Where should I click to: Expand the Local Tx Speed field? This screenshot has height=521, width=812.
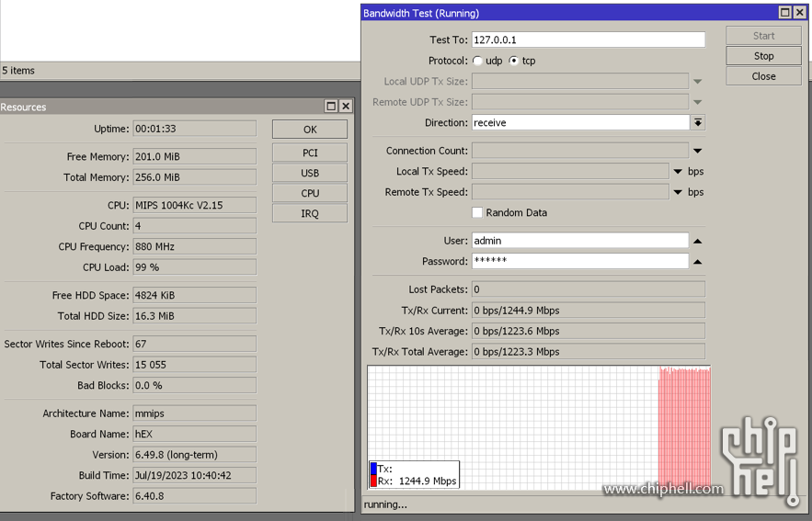coord(678,171)
